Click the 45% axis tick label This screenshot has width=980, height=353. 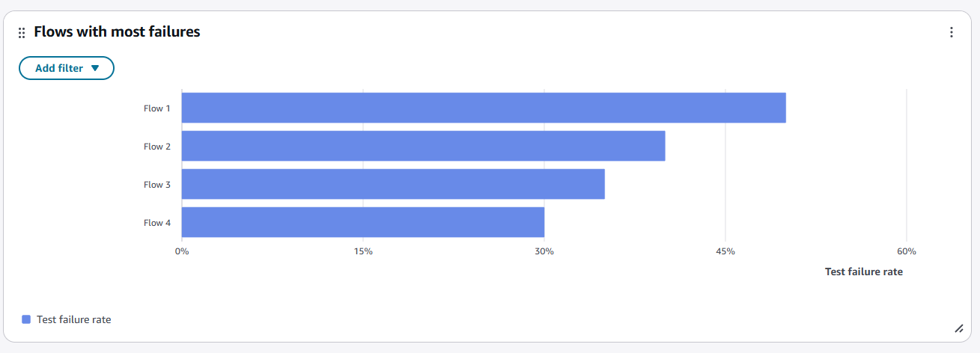(x=725, y=251)
